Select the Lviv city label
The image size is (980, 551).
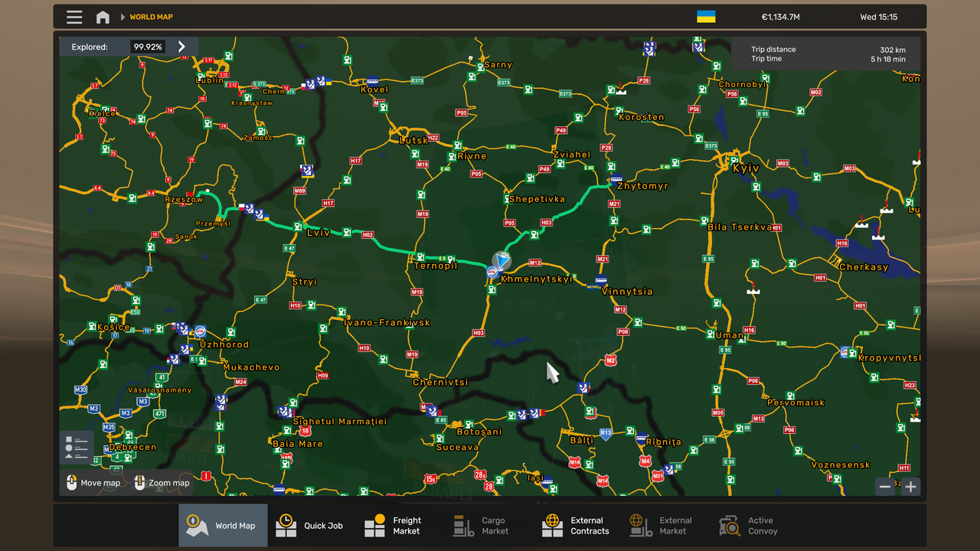[318, 233]
